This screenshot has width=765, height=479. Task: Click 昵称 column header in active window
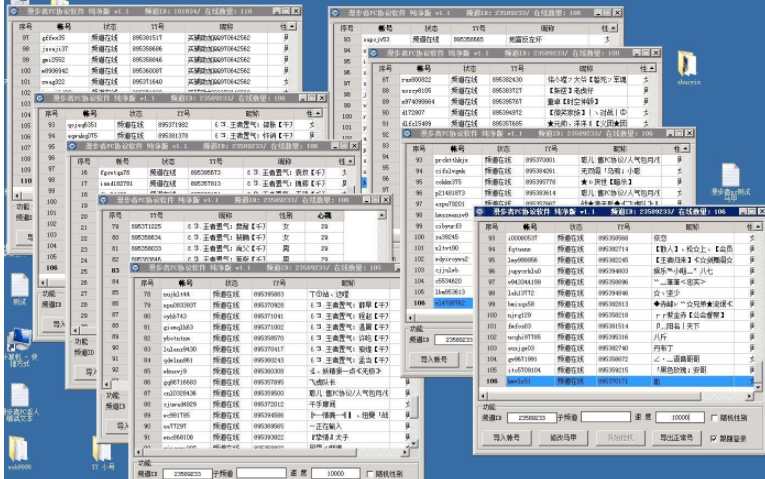tap(693, 227)
